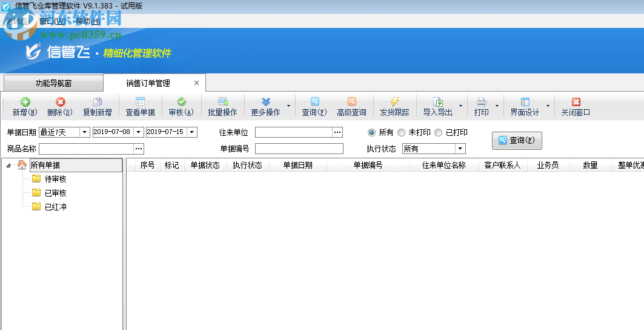
Task: Open the 执行状态 dropdown
Action: click(x=460, y=149)
